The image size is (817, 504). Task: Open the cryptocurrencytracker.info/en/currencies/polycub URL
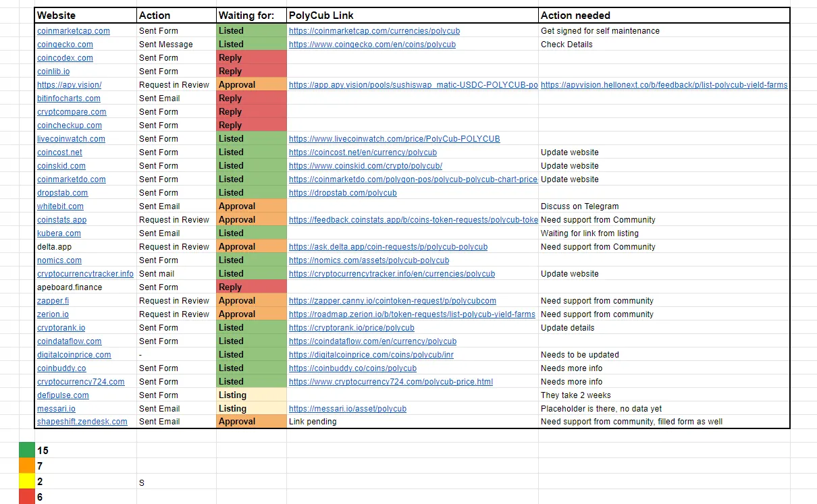click(x=392, y=274)
